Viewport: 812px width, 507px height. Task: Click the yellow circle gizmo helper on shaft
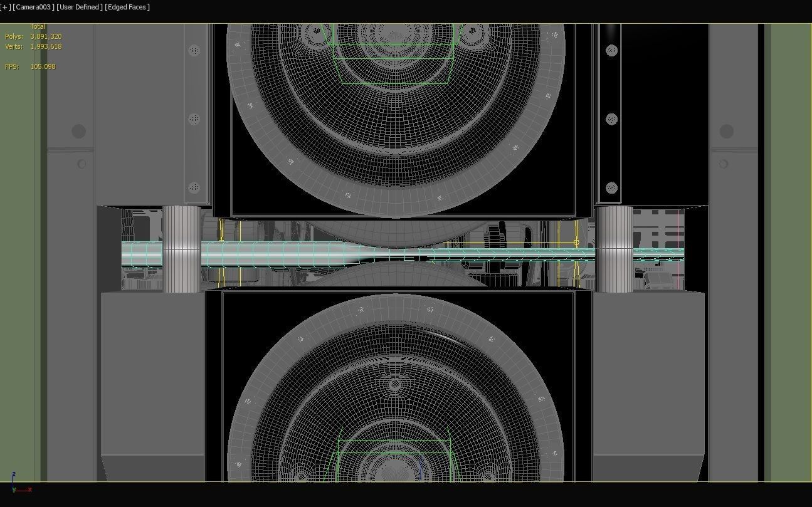576,243
